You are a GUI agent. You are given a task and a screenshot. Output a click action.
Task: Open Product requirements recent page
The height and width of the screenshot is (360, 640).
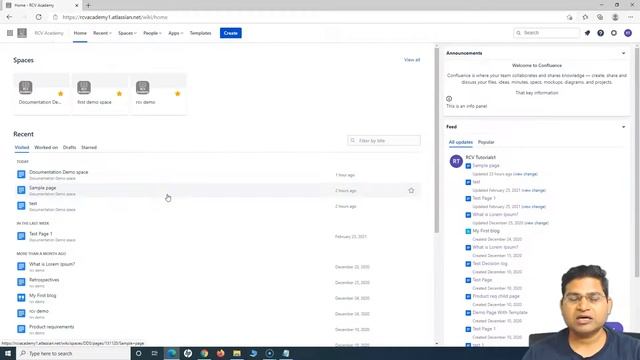(x=51, y=327)
